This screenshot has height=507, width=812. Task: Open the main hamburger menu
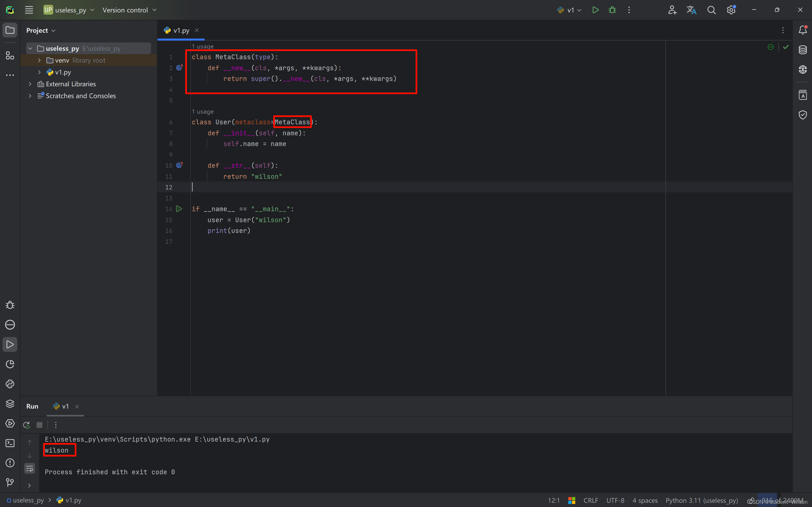(x=29, y=10)
